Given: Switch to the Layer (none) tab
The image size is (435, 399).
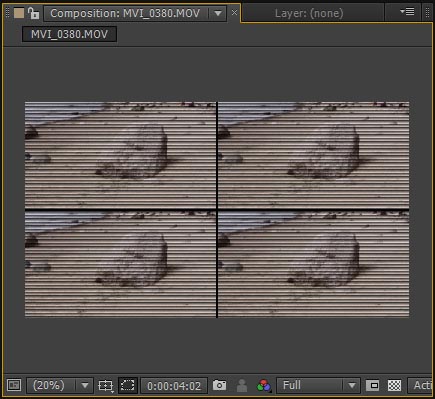Looking at the screenshot, I should pos(309,13).
